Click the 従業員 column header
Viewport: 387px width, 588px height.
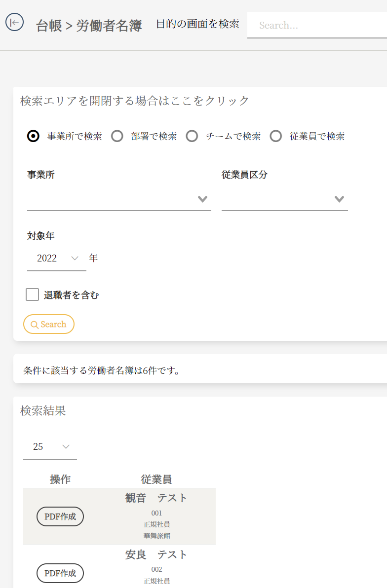[x=156, y=479]
